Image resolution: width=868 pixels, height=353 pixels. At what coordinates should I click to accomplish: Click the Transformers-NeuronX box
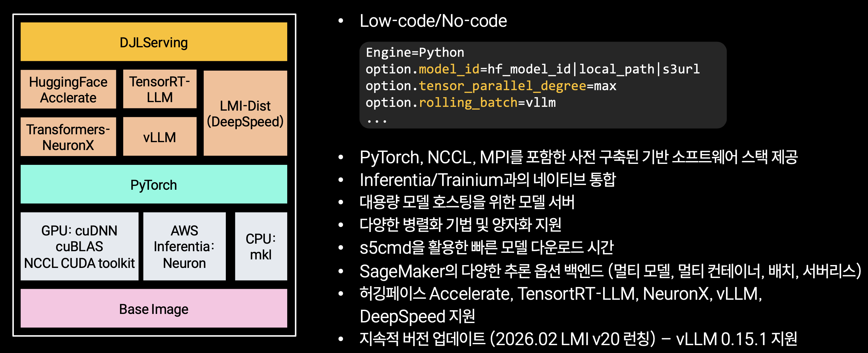pyautogui.click(x=68, y=136)
